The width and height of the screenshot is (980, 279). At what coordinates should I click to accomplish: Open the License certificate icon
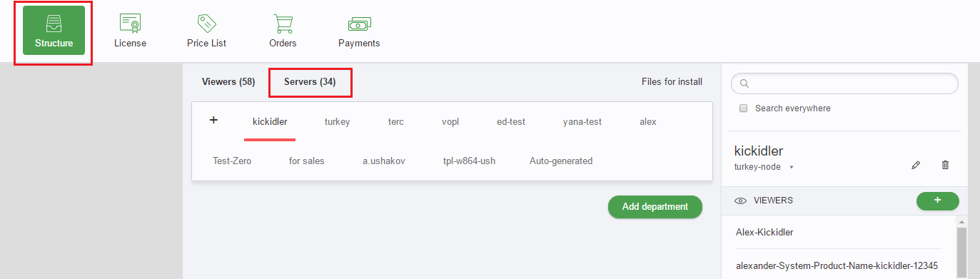tap(130, 24)
